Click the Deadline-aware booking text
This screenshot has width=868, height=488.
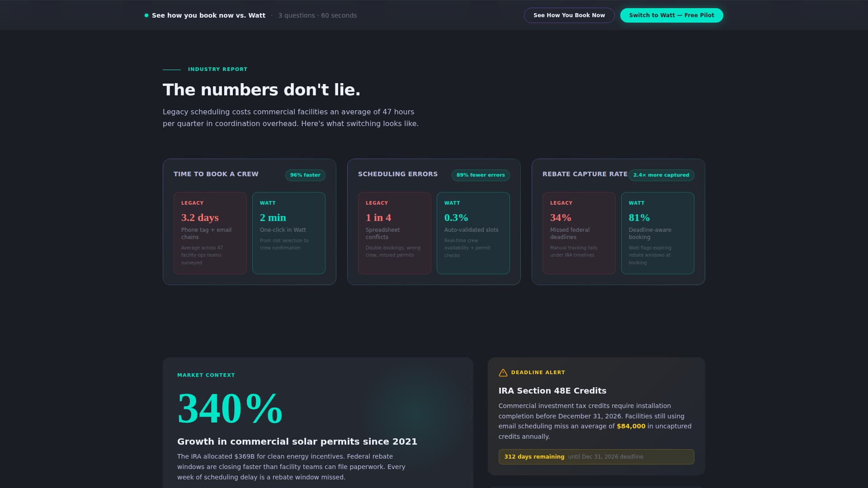[x=650, y=234]
